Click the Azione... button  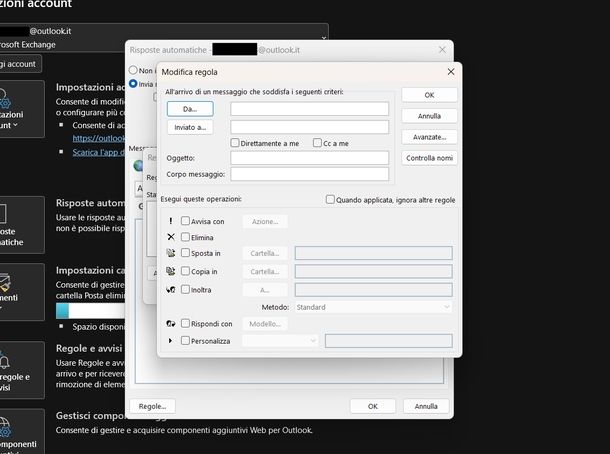265,221
